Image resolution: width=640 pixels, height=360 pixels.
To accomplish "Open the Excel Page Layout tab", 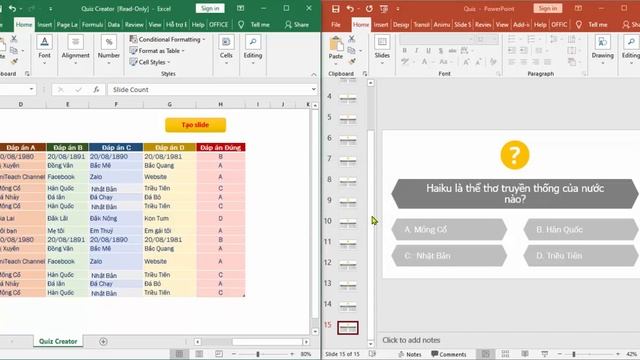I will point(67,24).
